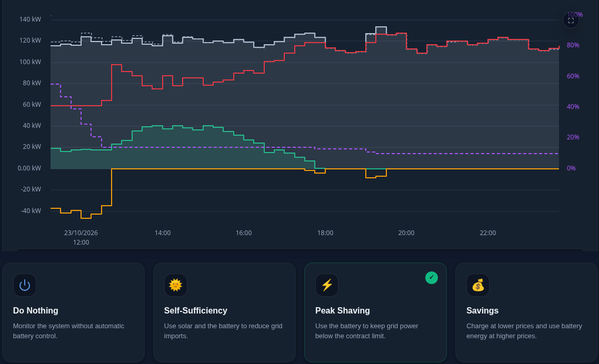Select the Peak Shaving mode title
The image size is (599, 364).
click(343, 310)
